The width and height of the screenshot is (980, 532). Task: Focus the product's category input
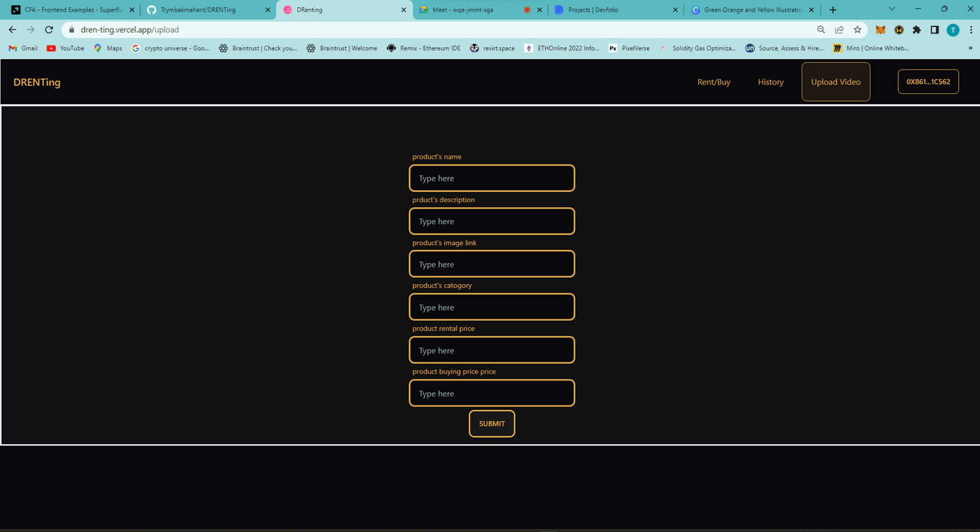click(492, 307)
